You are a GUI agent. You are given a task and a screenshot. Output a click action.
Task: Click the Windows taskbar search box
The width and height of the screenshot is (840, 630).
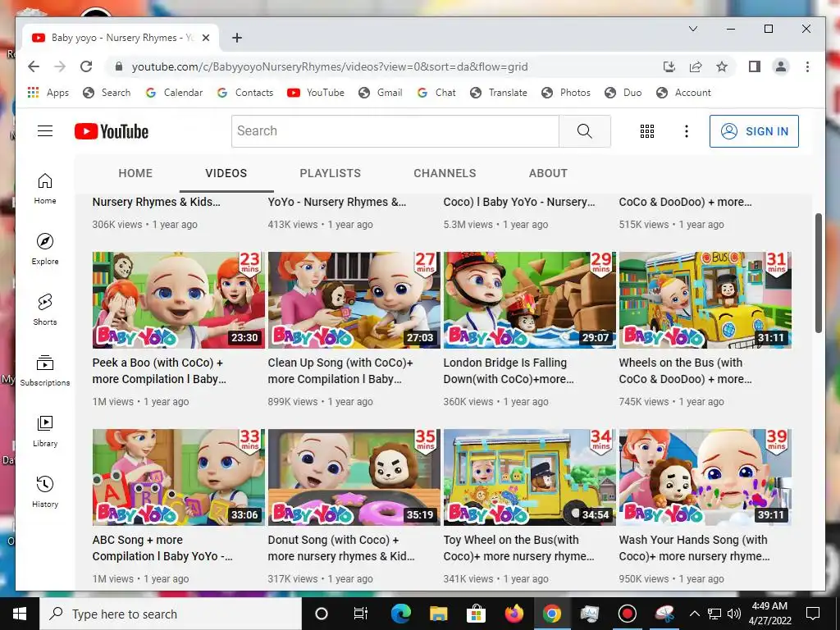(171, 614)
